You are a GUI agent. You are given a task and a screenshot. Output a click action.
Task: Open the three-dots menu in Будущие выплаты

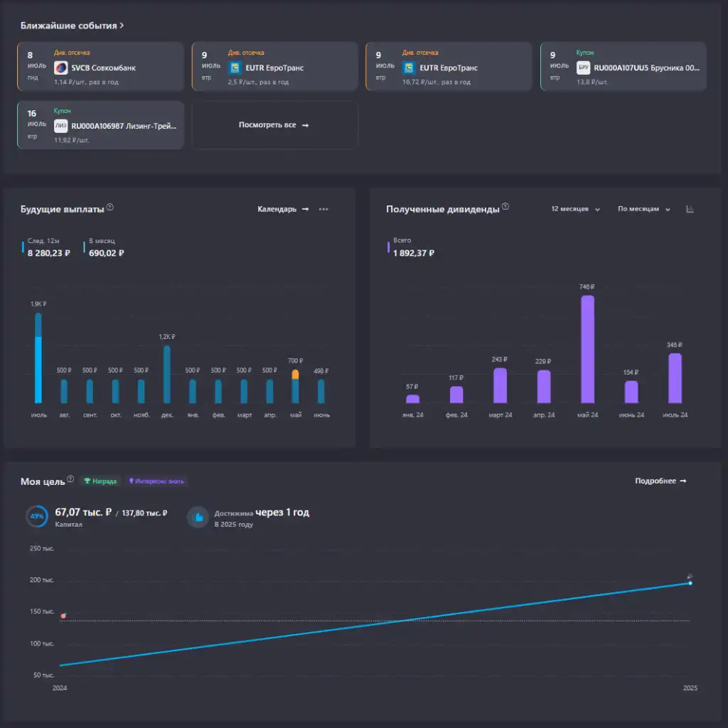click(x=323, y=209)
